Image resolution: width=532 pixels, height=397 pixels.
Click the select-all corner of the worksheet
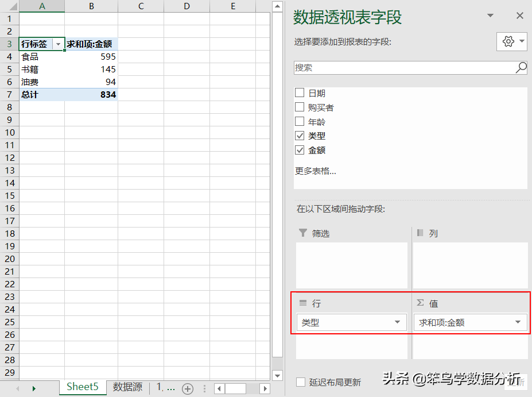(10, 6)
